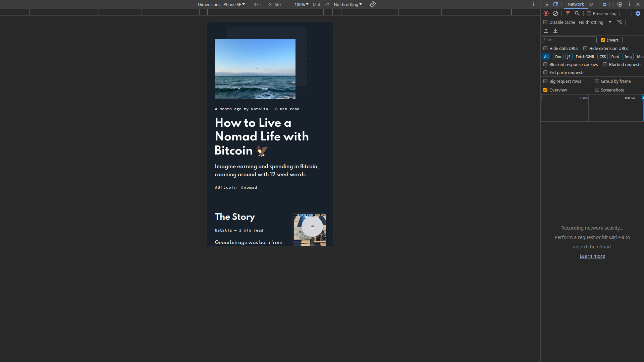Check the Disable cache option
This screenshot has height=362, width=644.
click(545, 22)
